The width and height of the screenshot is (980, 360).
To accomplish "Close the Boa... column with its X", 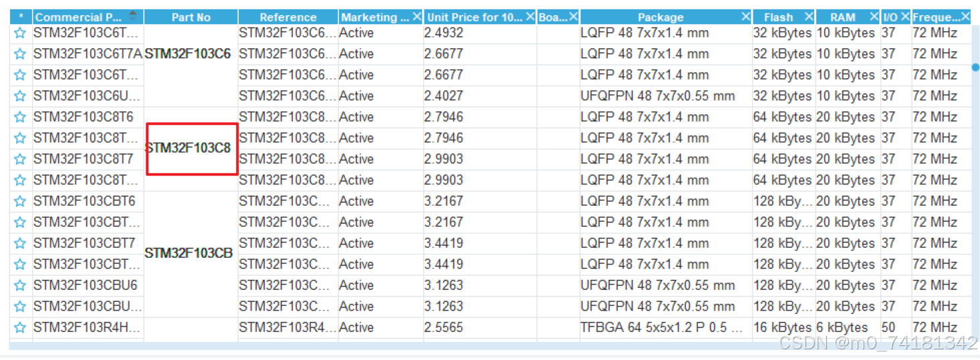I will [574, 17].
